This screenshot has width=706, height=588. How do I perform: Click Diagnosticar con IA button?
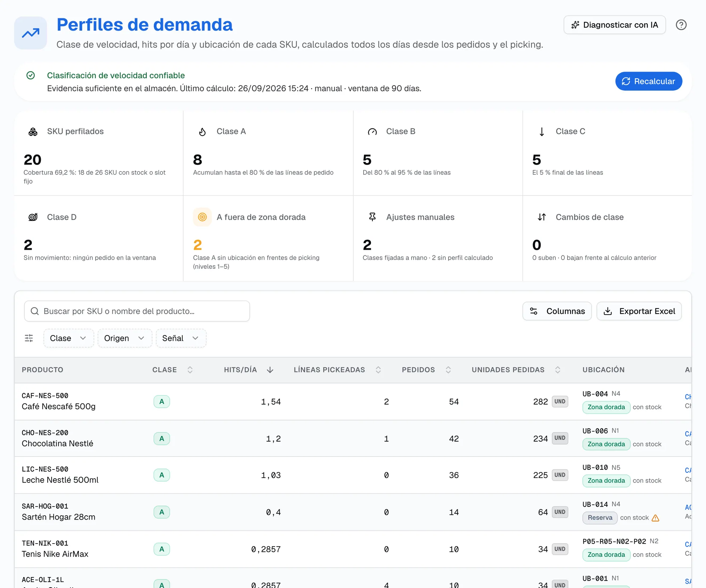click(615, 25)
